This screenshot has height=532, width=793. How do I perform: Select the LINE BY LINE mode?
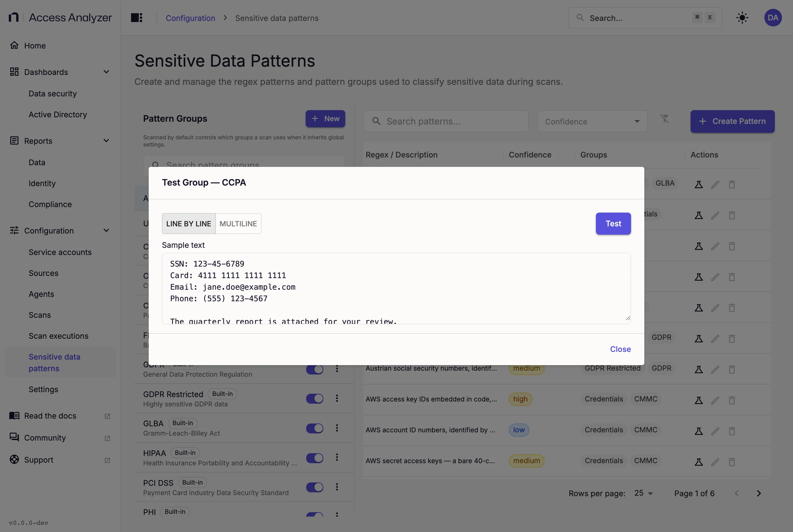(189, 224)
